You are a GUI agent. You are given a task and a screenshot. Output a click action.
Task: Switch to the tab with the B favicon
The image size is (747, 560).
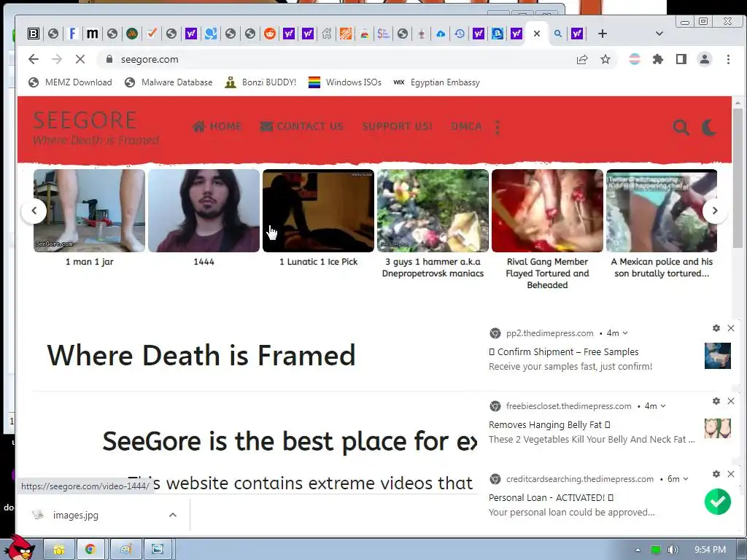[34, 34]
